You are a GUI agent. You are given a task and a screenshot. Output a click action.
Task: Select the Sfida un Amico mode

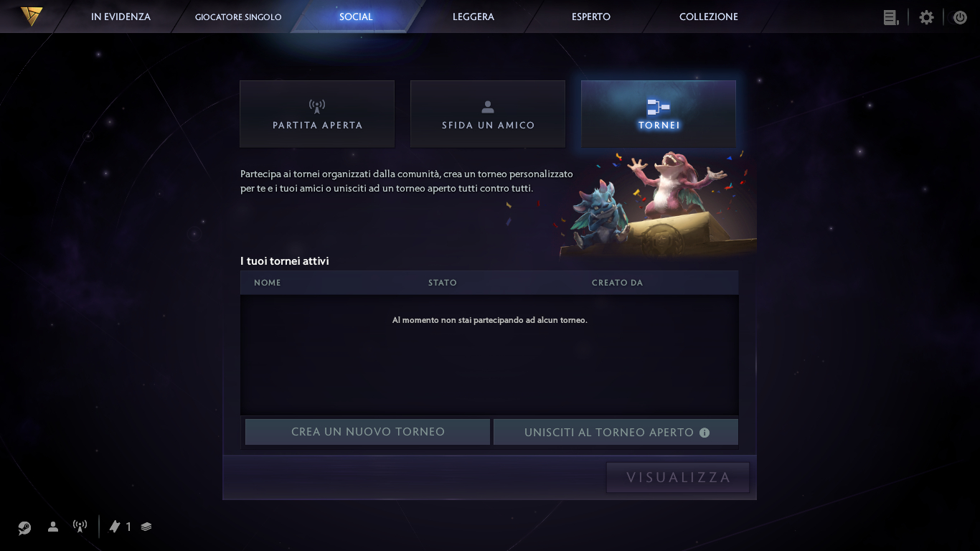[488, 114]
